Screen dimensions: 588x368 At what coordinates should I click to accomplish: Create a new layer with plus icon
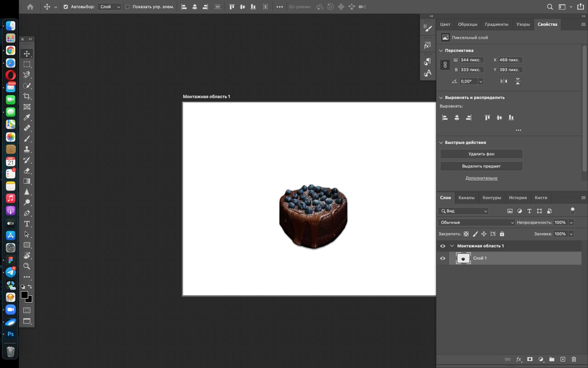tap(563, 359)
